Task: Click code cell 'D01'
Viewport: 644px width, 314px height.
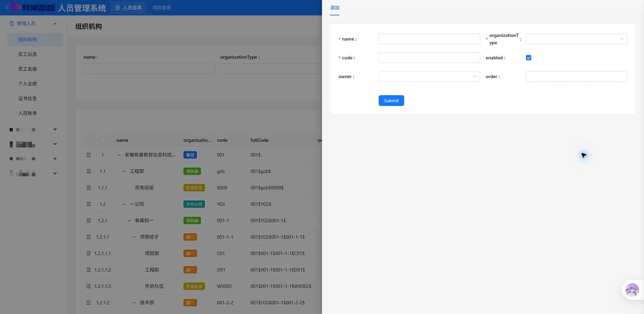Action: (x=221, y=270)
